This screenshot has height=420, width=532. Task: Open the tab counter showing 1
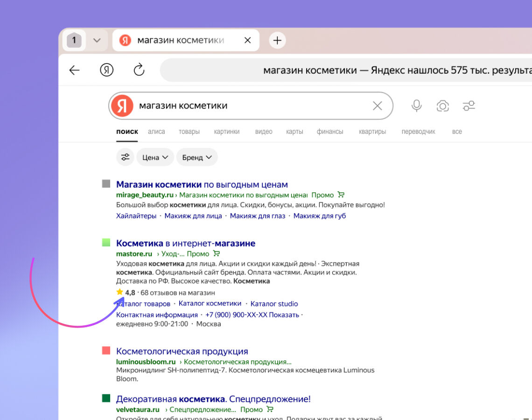(x=74, y=41)
